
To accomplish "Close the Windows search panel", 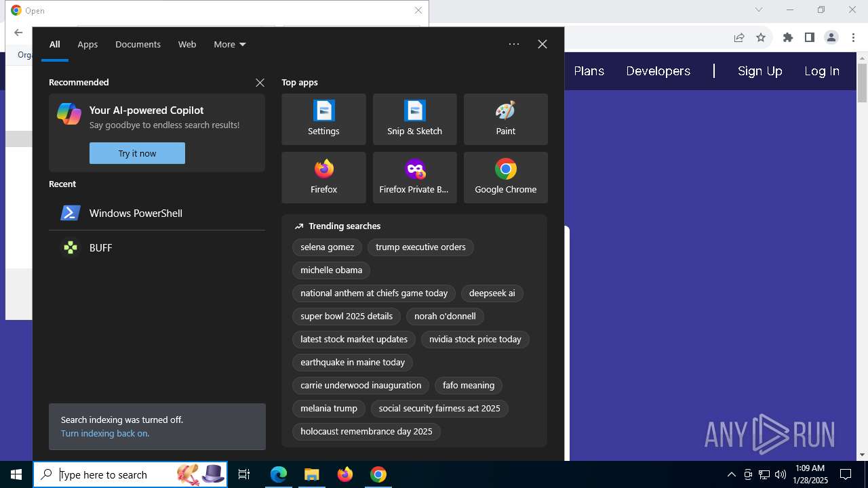I will (x=542, y=44).
